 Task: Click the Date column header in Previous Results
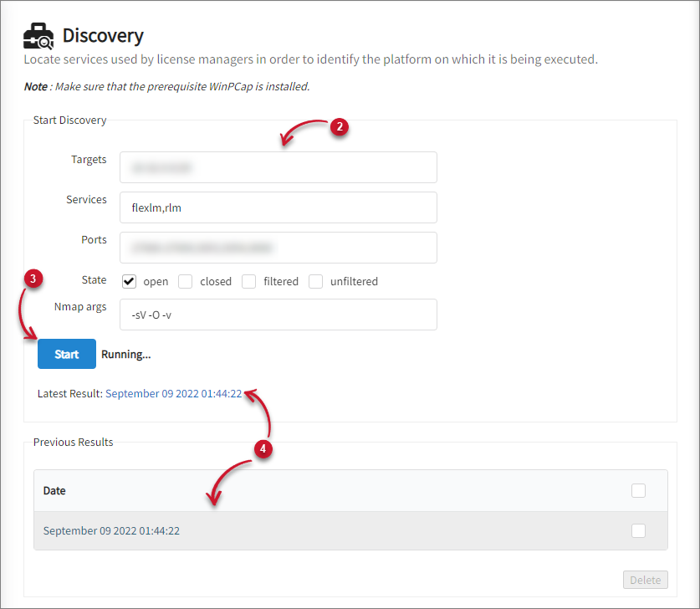point(54,490)
